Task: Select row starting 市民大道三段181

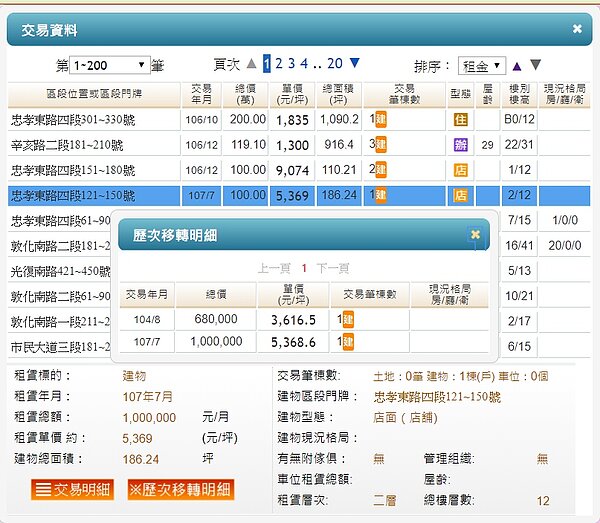Action: (x=60, y=347)
